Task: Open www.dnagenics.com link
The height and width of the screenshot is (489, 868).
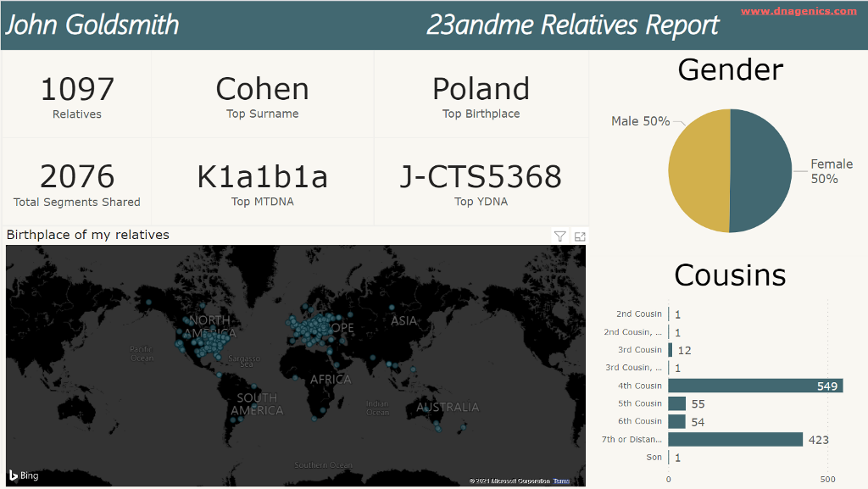Action: point(798,11)
